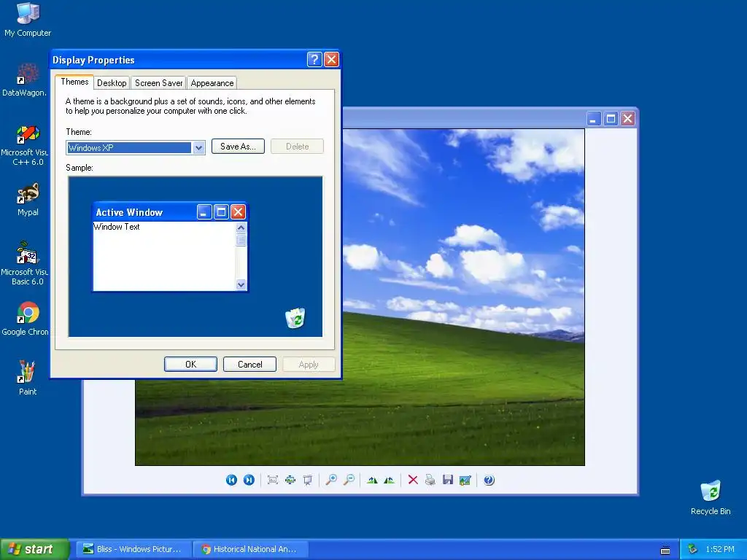Save a copy with the floppy disk icon
Viewport: 747px width, 560px height.
[x=448, y=480]
